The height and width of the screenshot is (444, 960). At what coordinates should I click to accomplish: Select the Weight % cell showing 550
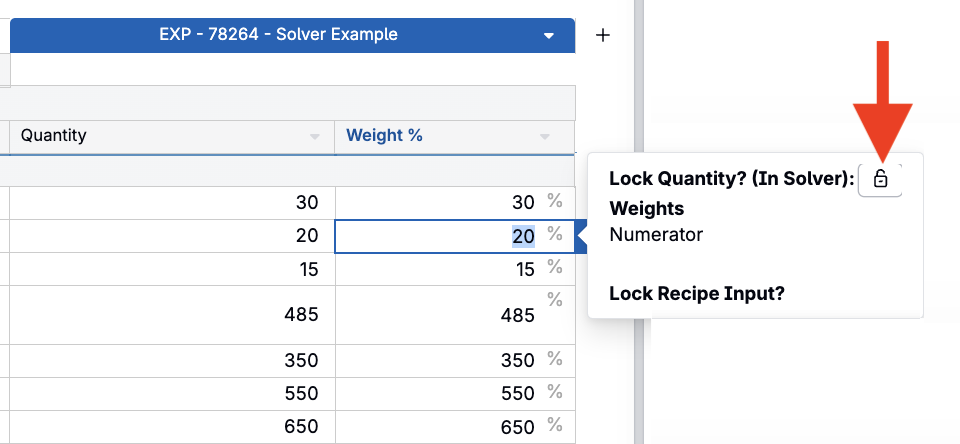click(x=455, y=394)
